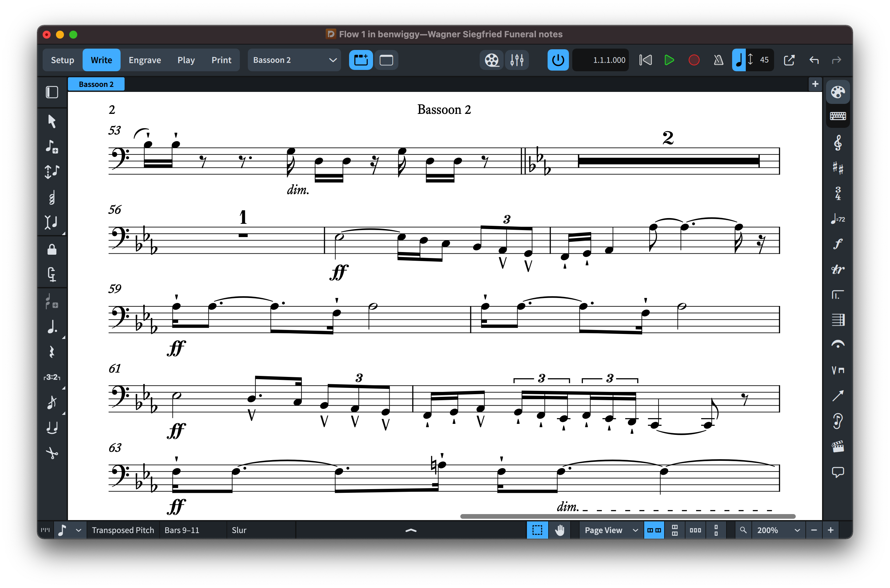Open the external transport window
The image size is (890, 588).
789,60
